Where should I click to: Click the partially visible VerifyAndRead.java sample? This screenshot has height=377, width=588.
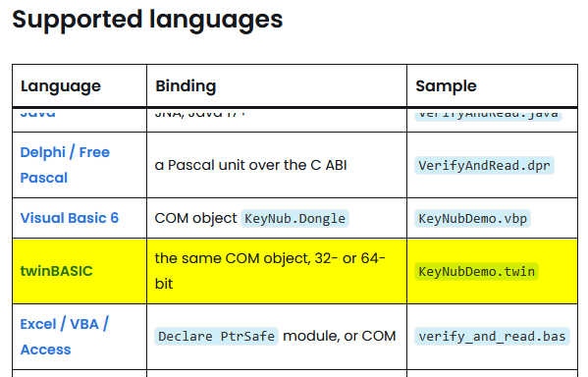coord(488,114)
